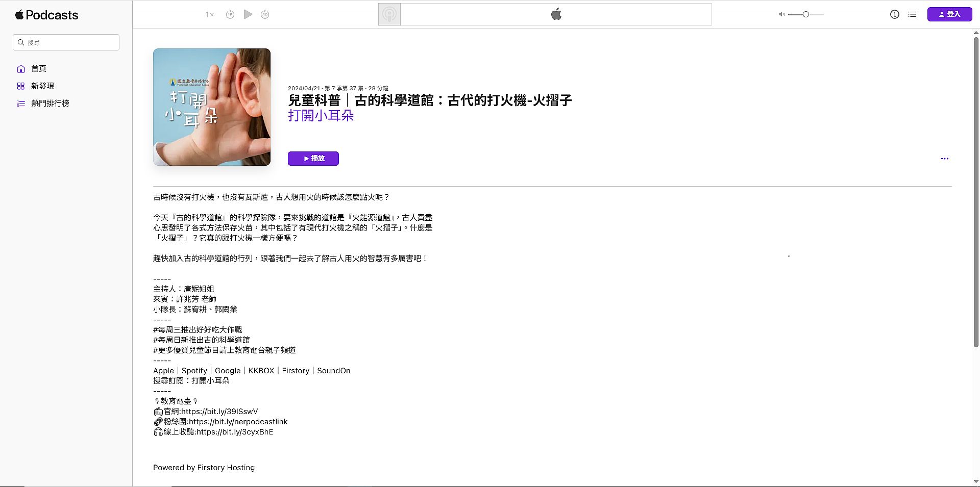980x487 pixels.
Task: Click the search field 搜尋
Action: (66, 42)
